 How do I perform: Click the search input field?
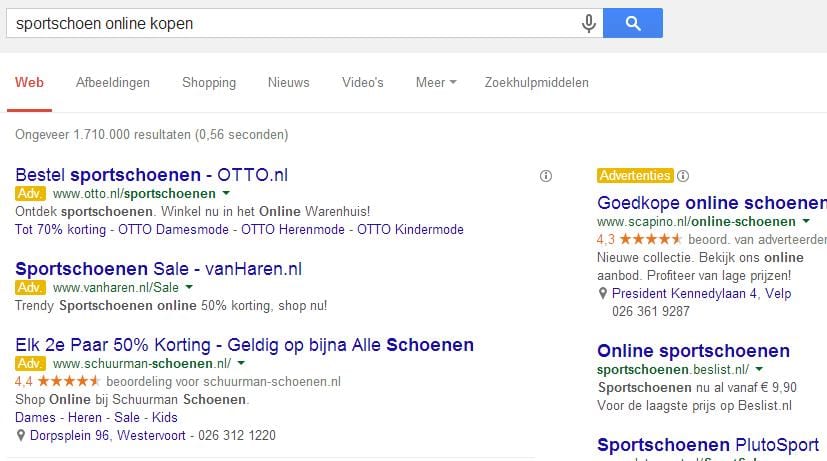[x=293, y=23]
